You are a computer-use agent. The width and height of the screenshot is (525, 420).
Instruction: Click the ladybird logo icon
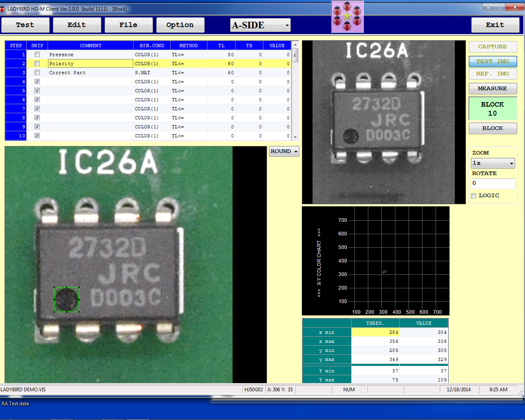[x=347, y=17]
